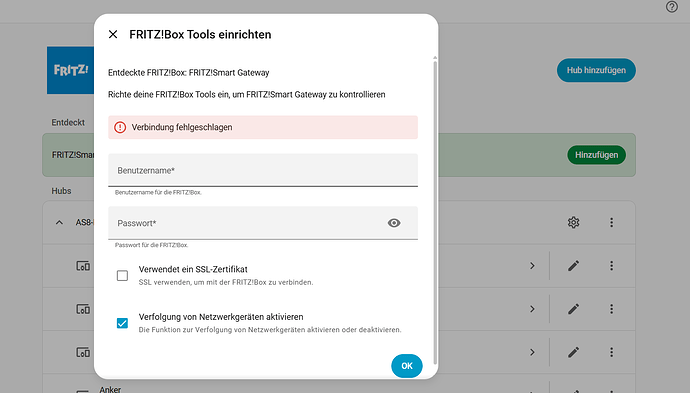Click second device row devices icon
The height and width of the screenshot is (393, 690).
tap(83, 309)
